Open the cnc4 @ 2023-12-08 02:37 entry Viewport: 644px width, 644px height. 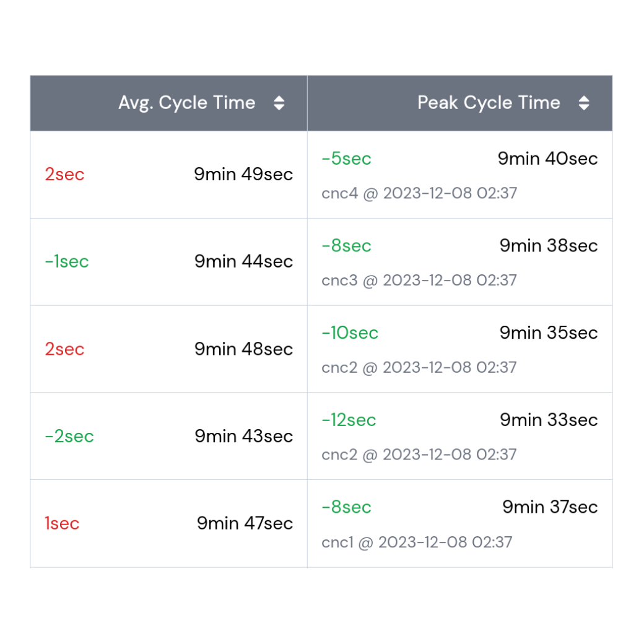coord(419,193)
